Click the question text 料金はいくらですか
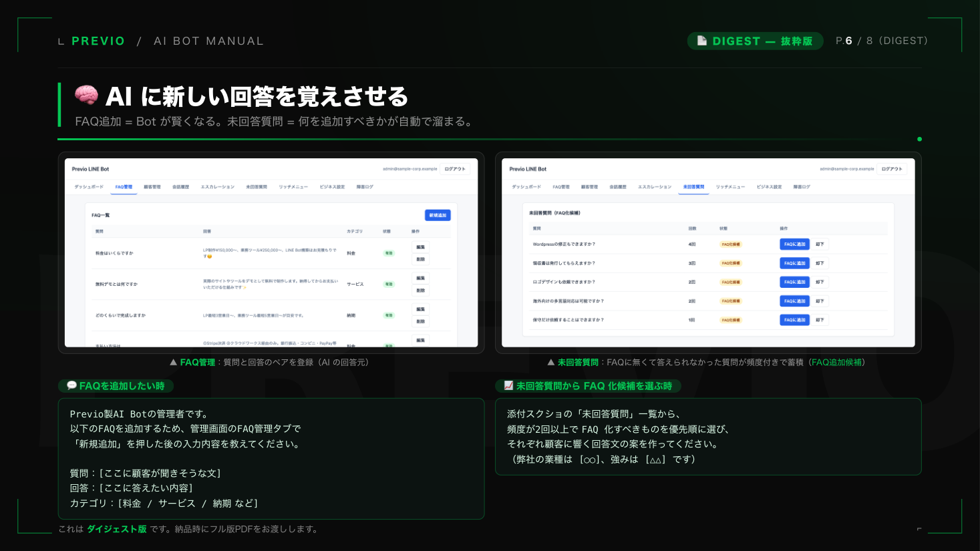Screen dimensions: 980x551 (x=114, y=253)
